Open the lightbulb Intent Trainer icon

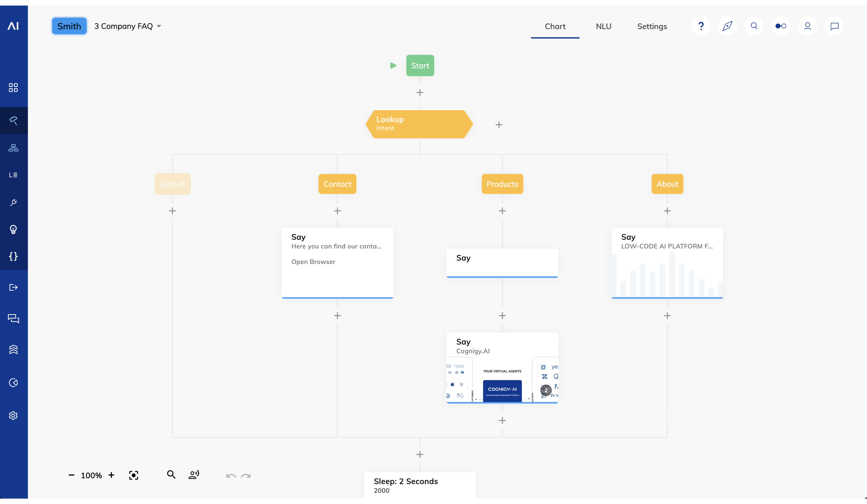[13, 229]
